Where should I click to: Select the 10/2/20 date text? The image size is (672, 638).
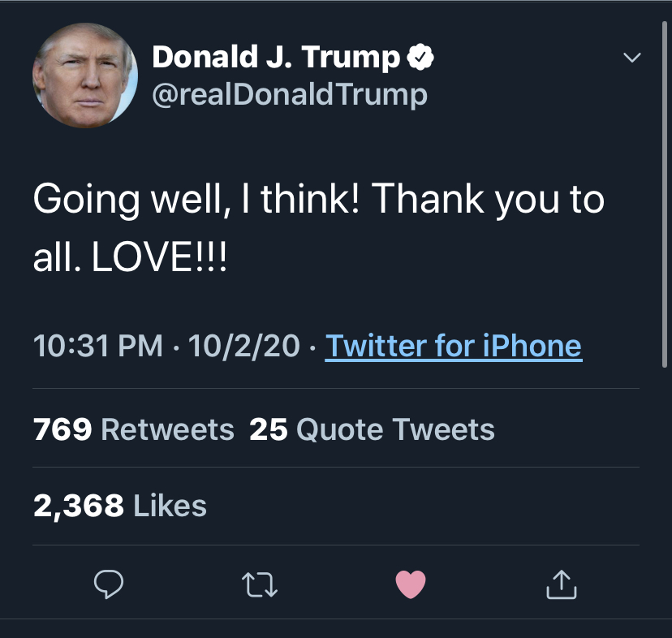[244, 347]
